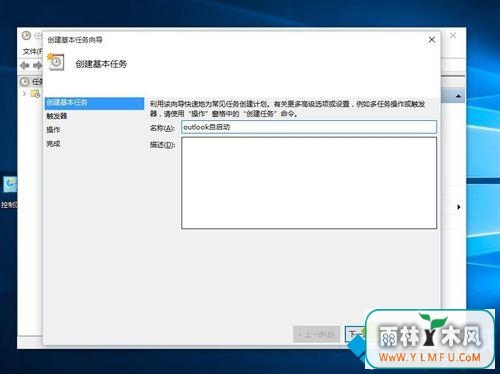Expand the right-arrow submenu in actions pane
This screenshot has height=374, width=500.
coord(459,207)
